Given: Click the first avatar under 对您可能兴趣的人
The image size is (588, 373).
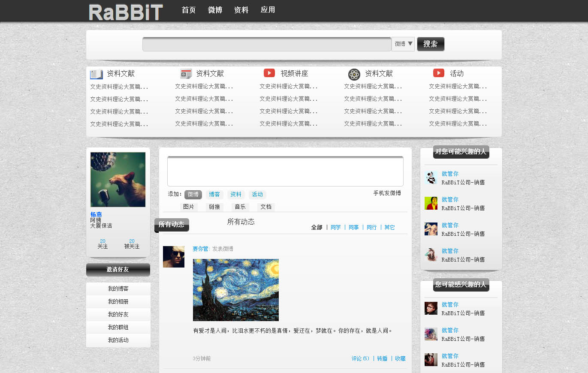Looking at the screenshot, I should coord(431,177).
